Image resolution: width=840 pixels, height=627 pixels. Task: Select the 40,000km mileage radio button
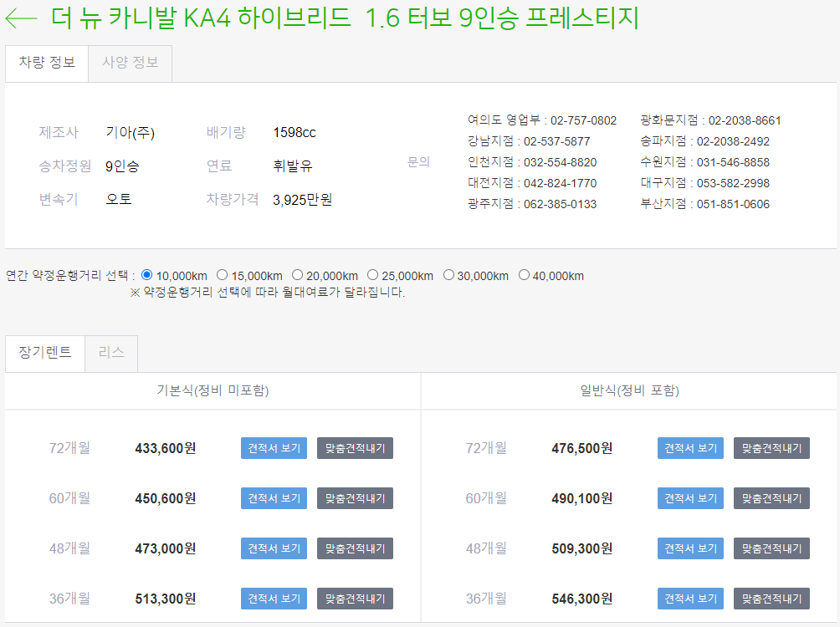(x=524, y=275)
